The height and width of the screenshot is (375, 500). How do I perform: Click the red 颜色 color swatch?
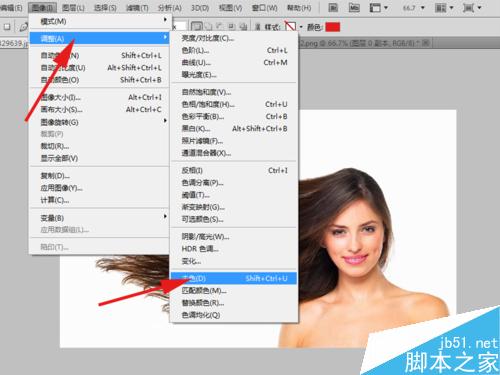[333, 27]
